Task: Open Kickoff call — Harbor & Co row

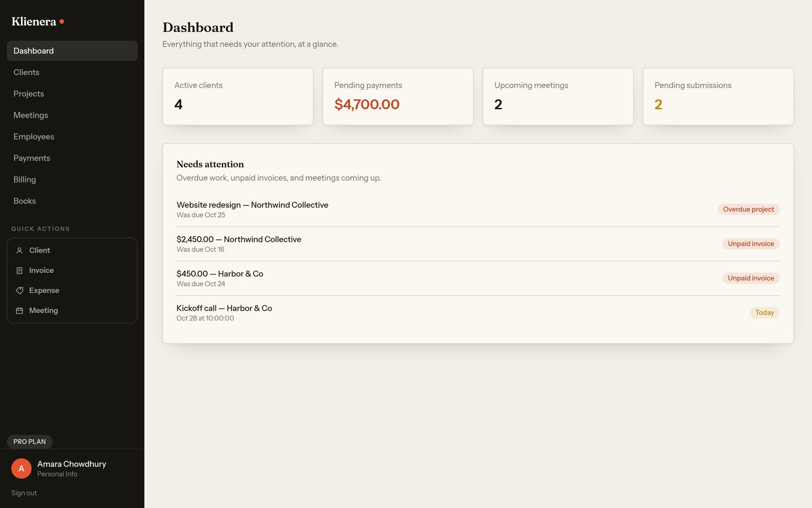Action: pyautogui.click(x=478, y=313)
